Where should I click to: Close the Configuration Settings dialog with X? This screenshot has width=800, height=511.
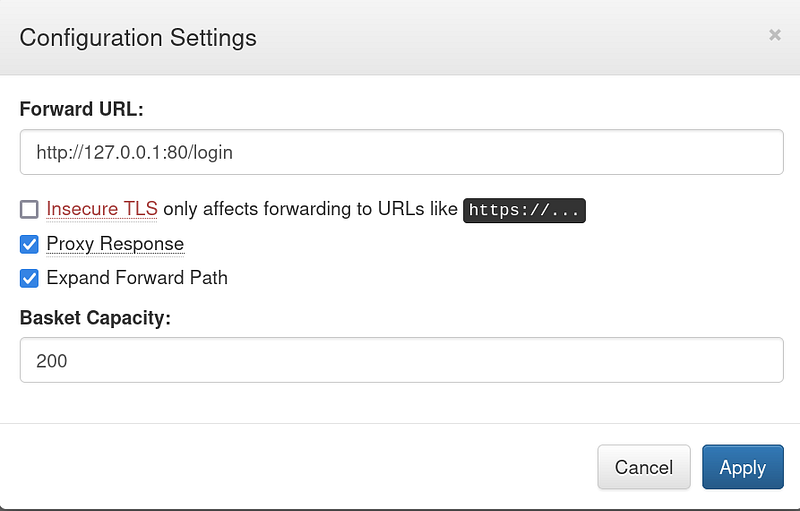click(x=774, y=35)
